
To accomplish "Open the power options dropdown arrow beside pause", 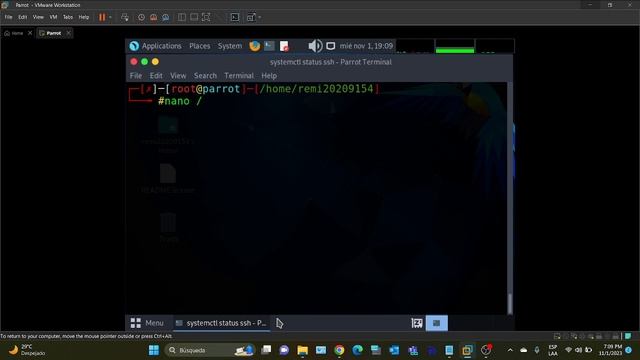I will [110, 17].
